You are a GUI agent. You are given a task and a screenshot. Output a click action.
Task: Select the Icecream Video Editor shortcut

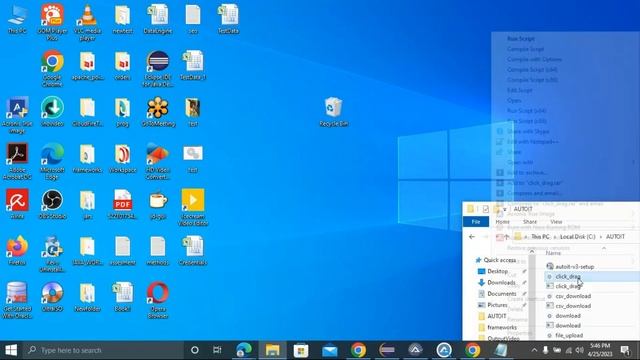tap(193, 207)
